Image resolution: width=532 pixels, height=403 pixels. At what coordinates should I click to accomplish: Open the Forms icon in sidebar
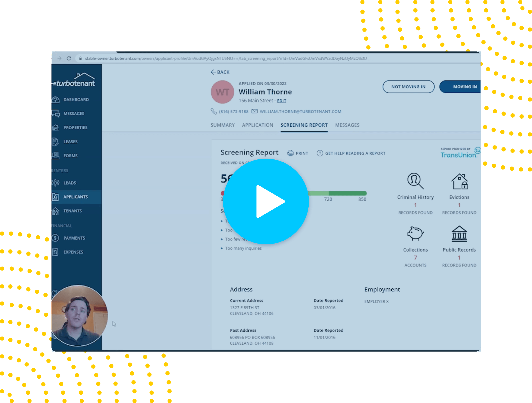[x=56, y=155]
